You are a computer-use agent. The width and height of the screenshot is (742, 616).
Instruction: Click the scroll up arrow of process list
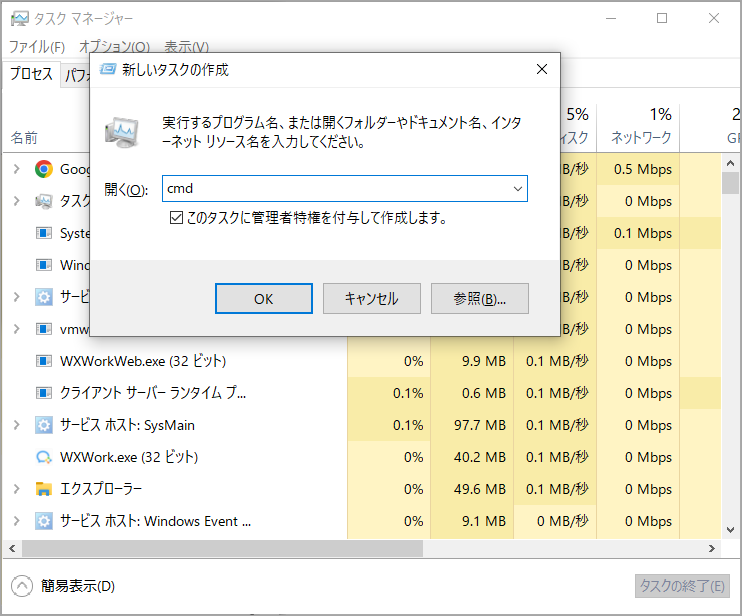click(730, 163)
